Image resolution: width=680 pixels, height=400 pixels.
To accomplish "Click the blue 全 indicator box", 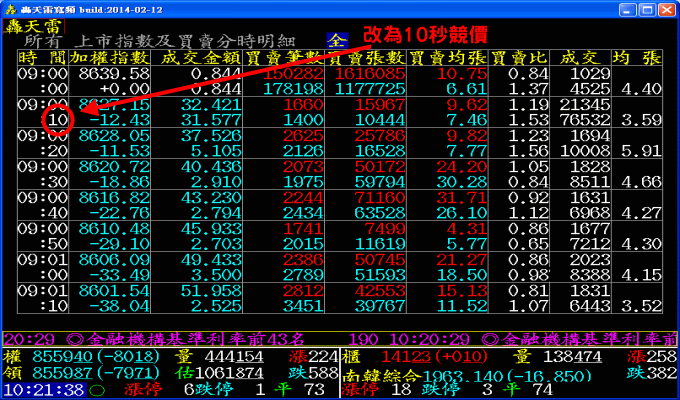I will (337, 41).
